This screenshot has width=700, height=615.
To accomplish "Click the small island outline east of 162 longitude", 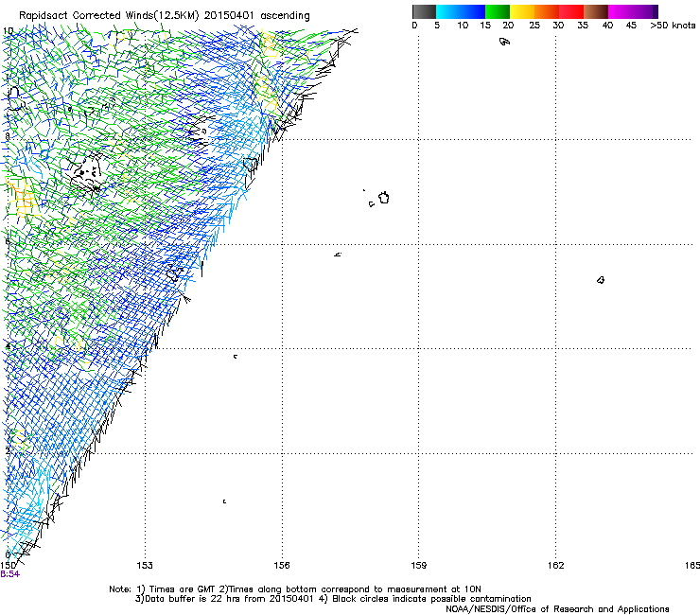I will [601, 280].
